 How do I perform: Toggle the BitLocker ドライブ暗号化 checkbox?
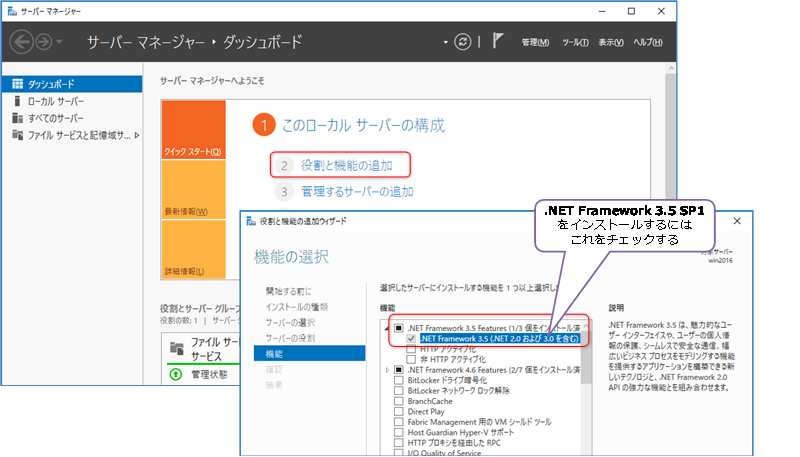point(399,380)
